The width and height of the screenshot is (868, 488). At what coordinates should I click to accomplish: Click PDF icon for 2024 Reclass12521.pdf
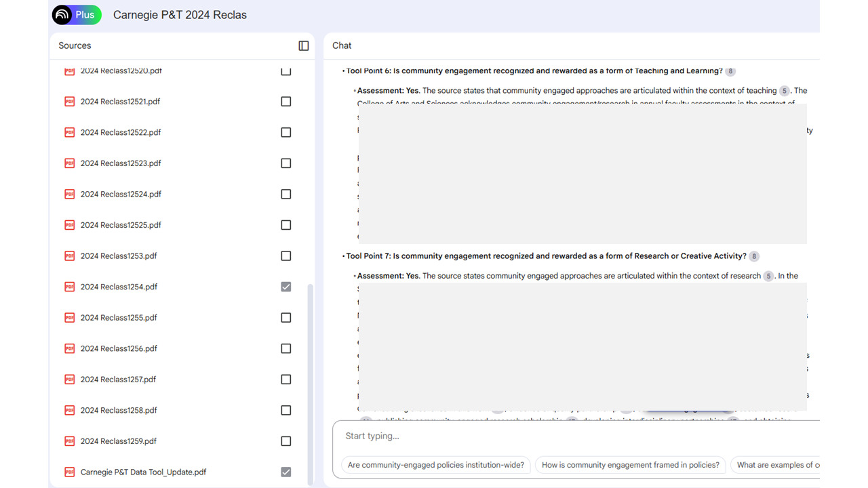point(69,102)
